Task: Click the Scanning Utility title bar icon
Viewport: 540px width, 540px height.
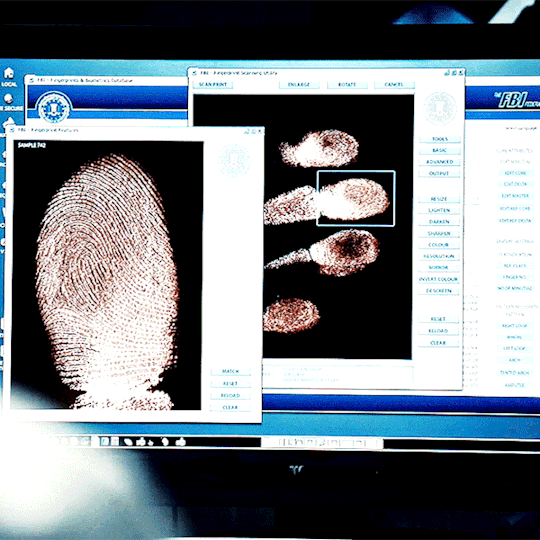Action: (x=195, y=73)
